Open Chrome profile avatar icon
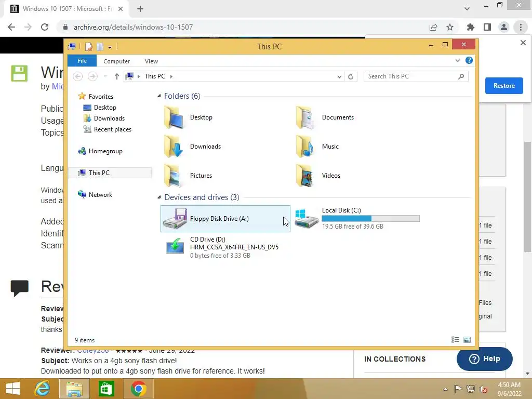This screenshot has height=399, width=532. [x=504, y=27]
